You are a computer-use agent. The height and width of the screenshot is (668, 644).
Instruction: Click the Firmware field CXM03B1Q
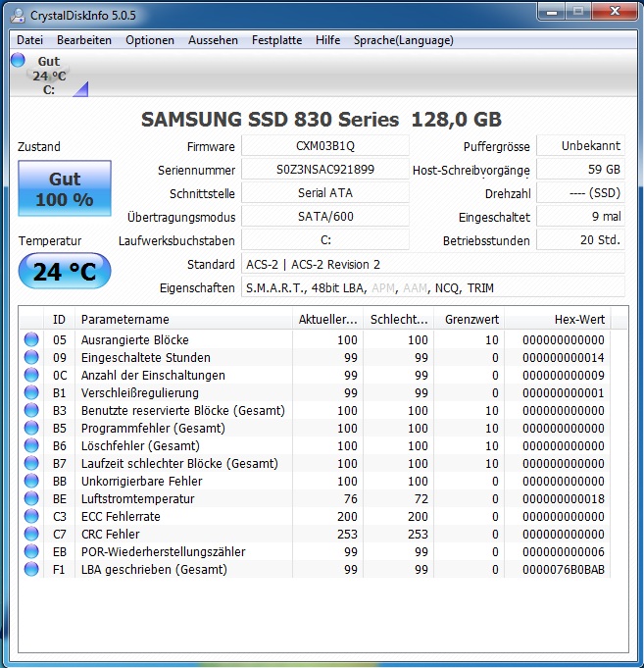pos(325,146)
